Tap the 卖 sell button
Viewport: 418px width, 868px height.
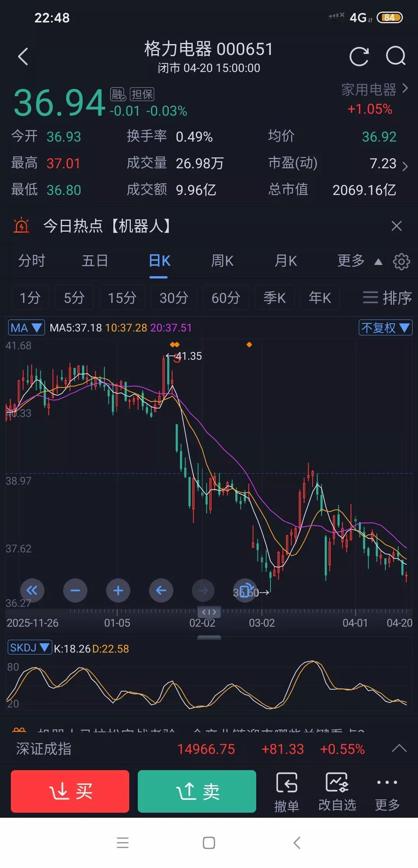(x=197, y=791)
